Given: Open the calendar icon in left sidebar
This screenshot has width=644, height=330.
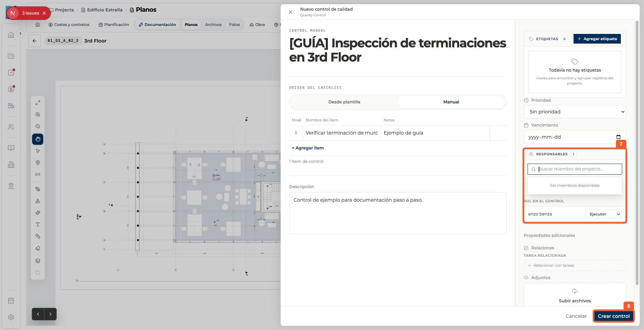Looking at the screenshot, I should pyautogui.click(x=11, y=301).
